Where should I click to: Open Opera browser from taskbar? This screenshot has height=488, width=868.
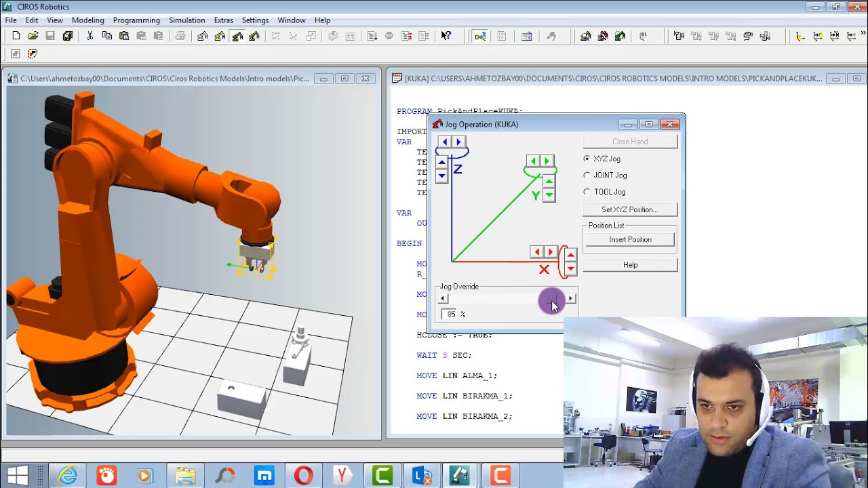303,476
